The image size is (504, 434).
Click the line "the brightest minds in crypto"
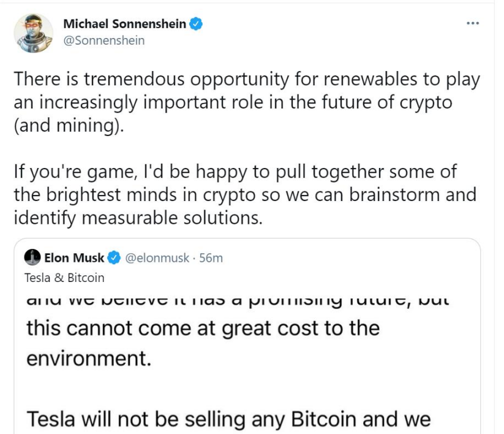[x=245, y=194]
